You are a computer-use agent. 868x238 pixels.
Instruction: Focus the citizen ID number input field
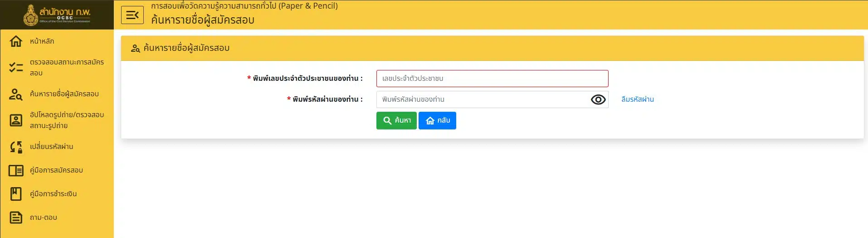492,79
